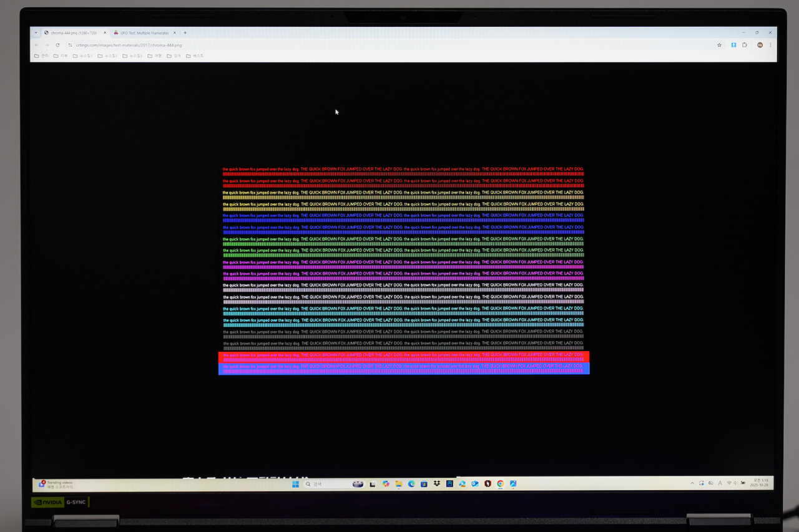Open the Chrome extensions puzzle icon
This screenshot has height=532, width=799.
(744, 45)
